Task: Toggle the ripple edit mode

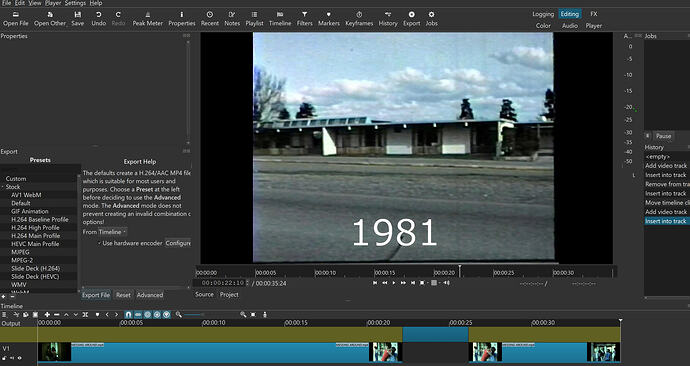Action: (x=147, y=315)
